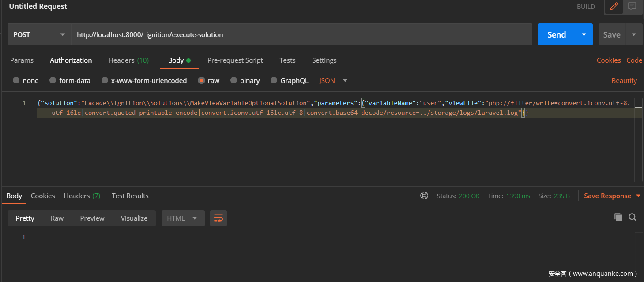Open the Test Results response tab
The width and height of the screenshot is (644, 282).
tap(130, 196)
